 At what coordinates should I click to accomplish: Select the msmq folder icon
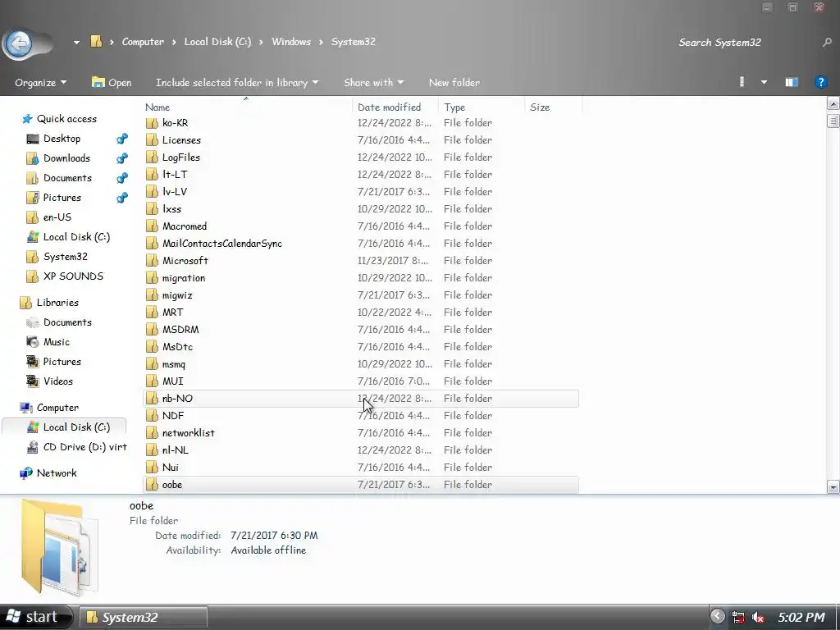pyautogui.click(x=152, y=364)
